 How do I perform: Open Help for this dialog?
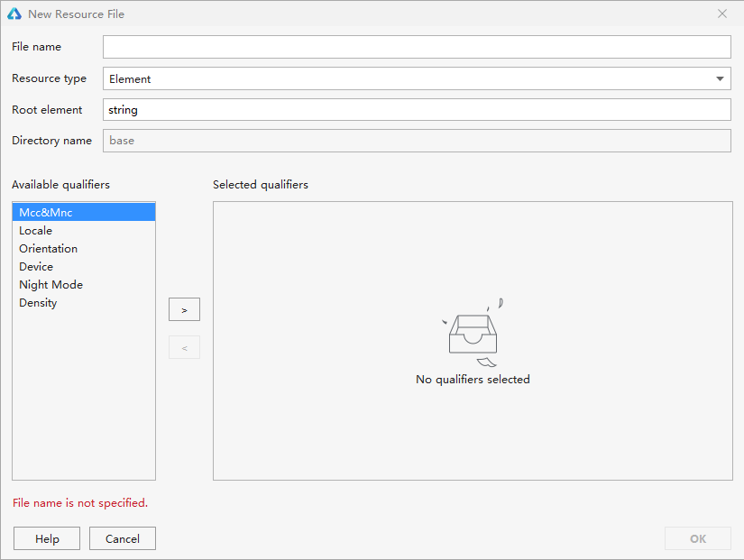[47, 538]
